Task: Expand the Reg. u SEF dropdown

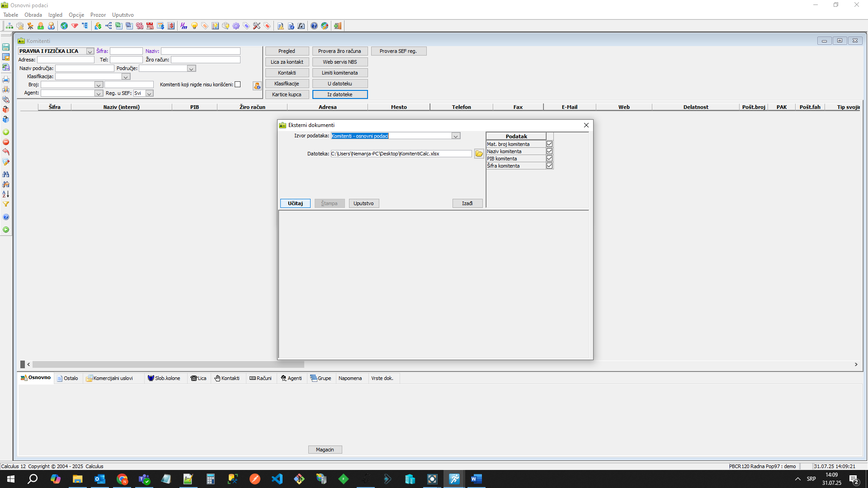Action: click(x=149, y=94)
